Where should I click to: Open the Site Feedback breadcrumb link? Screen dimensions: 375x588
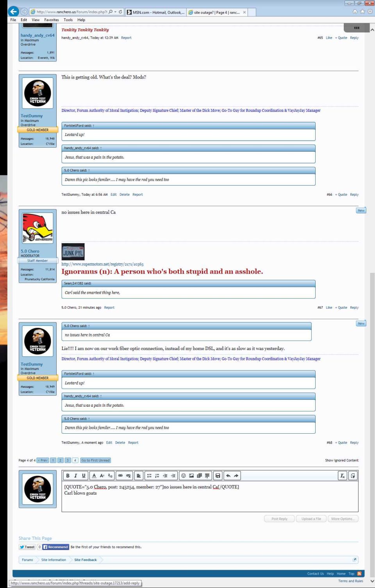pyautogui.click(x=86, y=560)
